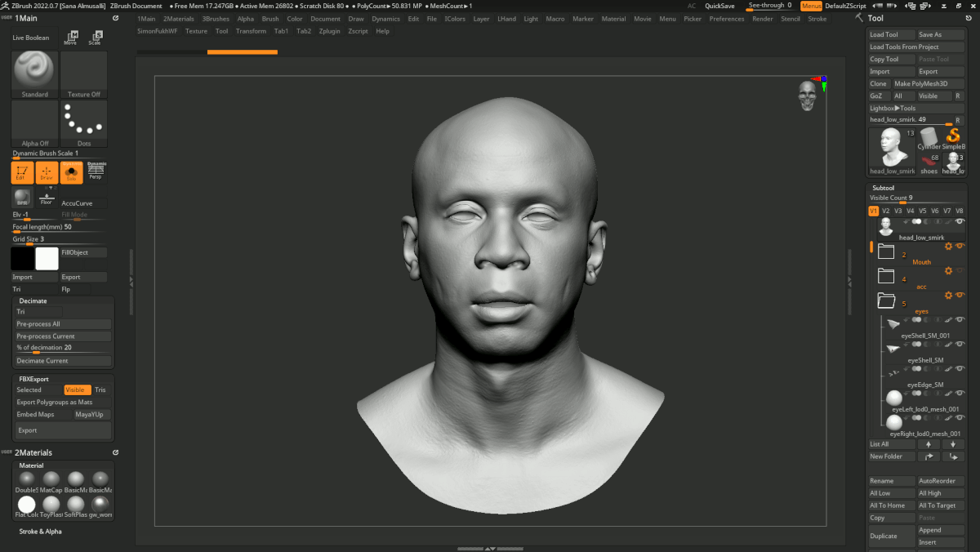Select the Flat Color material sphere
Viewport: 980px width, 552px height.
(27, 504)
